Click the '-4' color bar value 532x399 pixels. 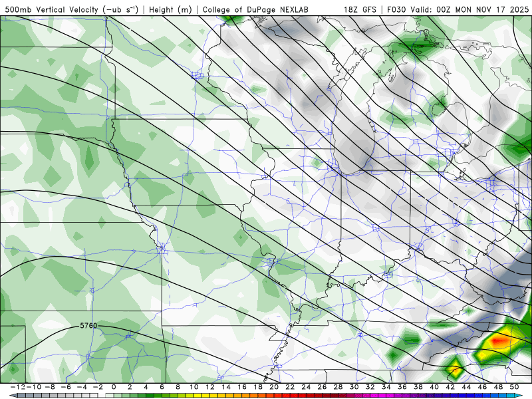click(81, 387)
